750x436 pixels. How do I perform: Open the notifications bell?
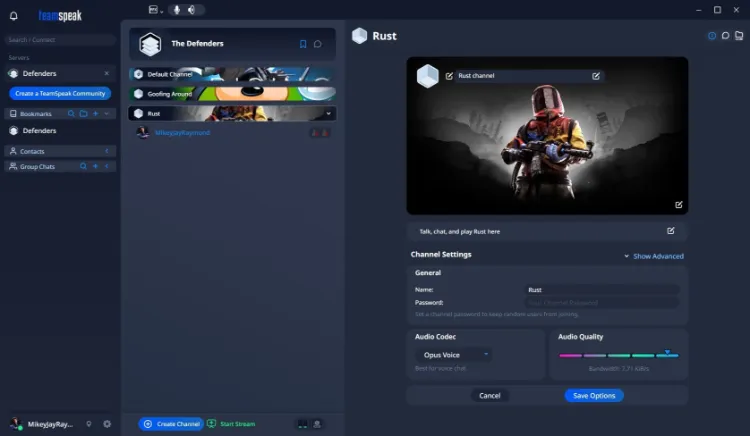point(13,16)
